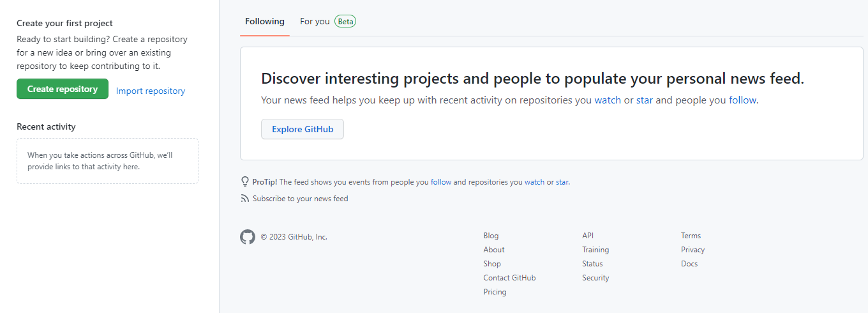
Task: Click the RSS feed icon
Action: pos(244,199)
